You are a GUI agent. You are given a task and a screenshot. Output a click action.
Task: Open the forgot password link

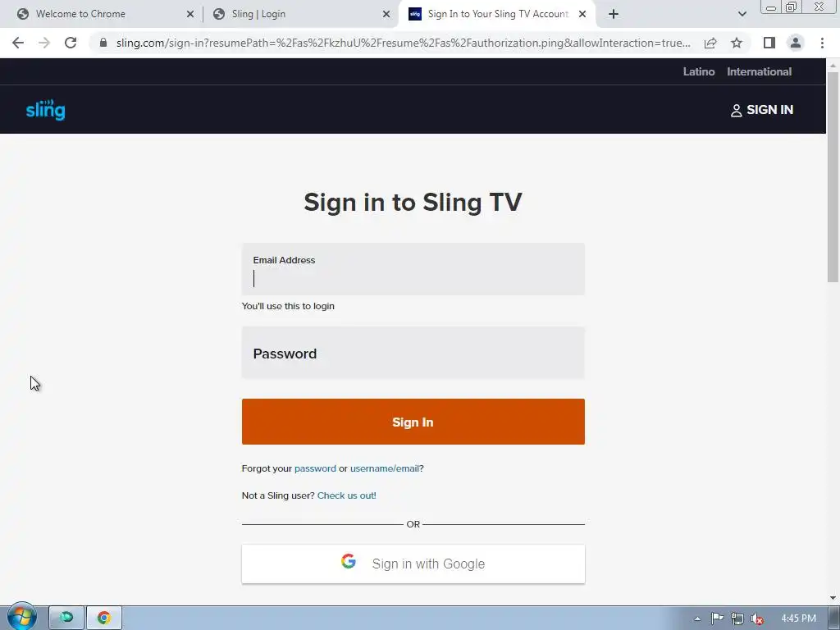[x=315, y=468]
